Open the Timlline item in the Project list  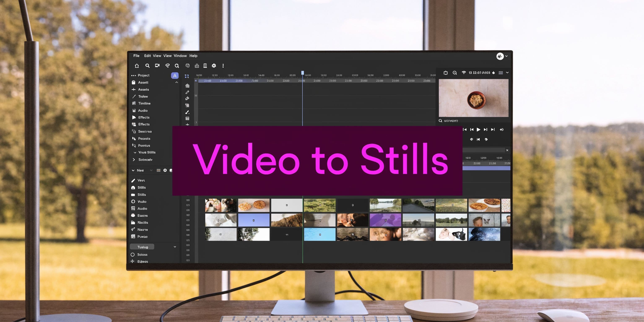[141, 104]
